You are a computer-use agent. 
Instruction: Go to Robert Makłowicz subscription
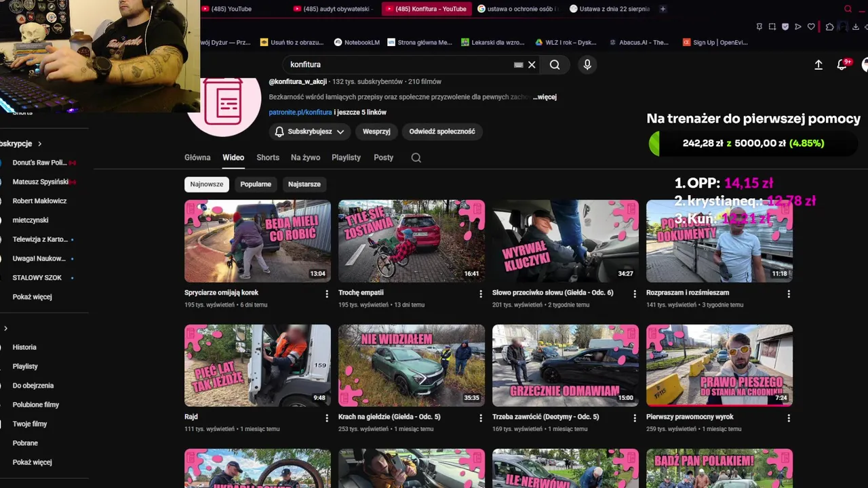point(39,201)
